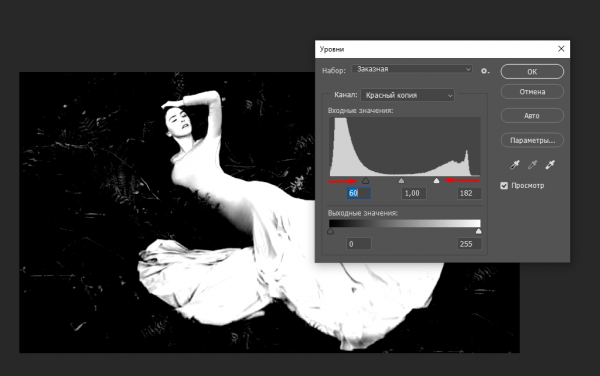
Task: Select the gray point eyedropper
Action: (532, 165)
